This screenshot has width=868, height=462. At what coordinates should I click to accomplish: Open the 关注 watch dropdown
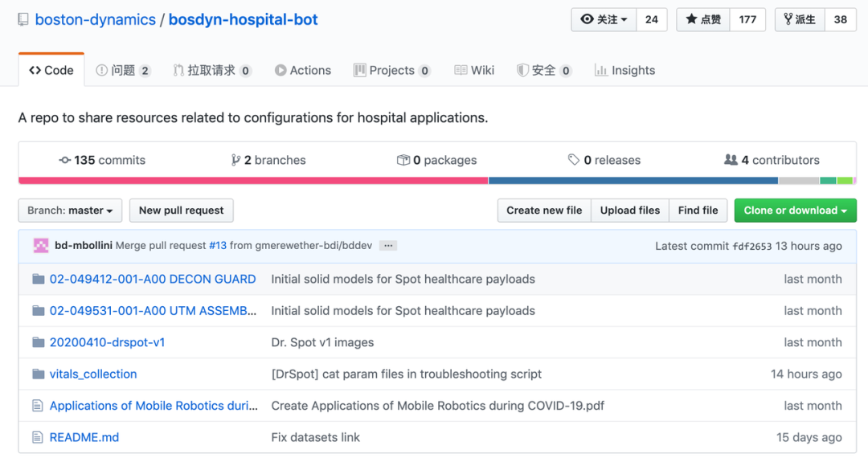coord(604,19)
